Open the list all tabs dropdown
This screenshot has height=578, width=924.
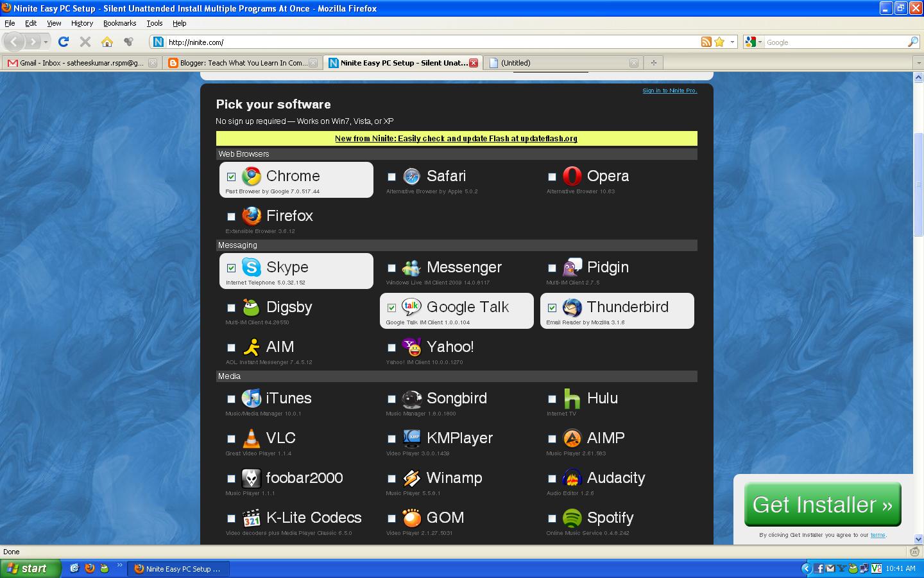point(918,63)
